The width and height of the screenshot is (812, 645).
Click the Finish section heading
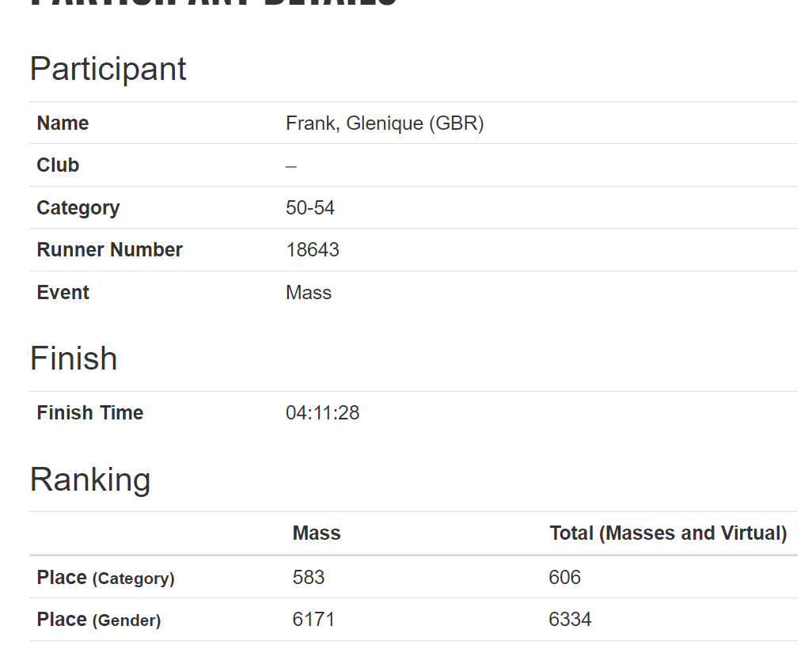[x=74, y=359]
